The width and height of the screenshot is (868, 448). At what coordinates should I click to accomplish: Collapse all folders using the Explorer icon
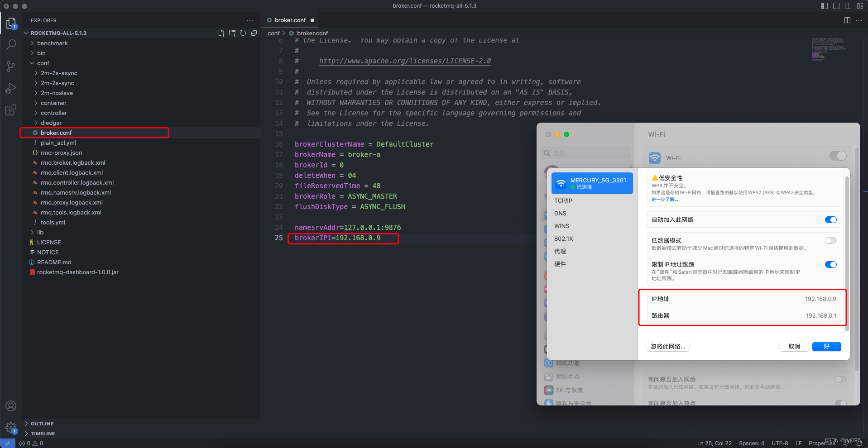(254, 33)
